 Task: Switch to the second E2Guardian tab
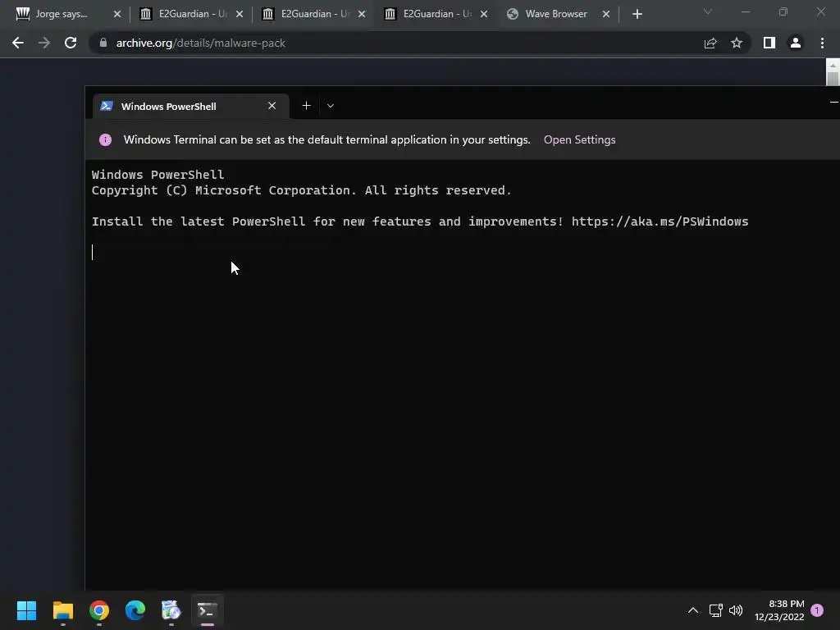point(307,14)
